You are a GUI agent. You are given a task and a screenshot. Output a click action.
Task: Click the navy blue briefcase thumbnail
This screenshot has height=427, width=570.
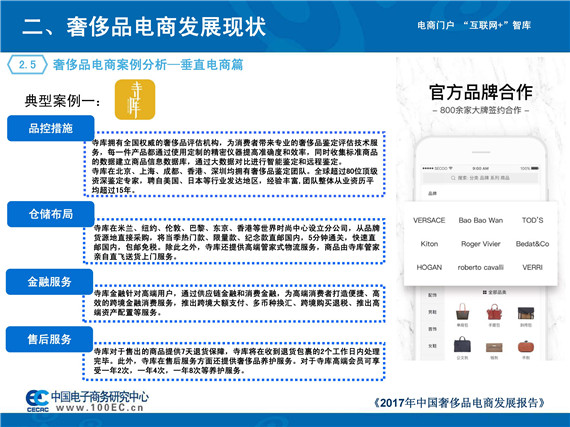point(462,344)
